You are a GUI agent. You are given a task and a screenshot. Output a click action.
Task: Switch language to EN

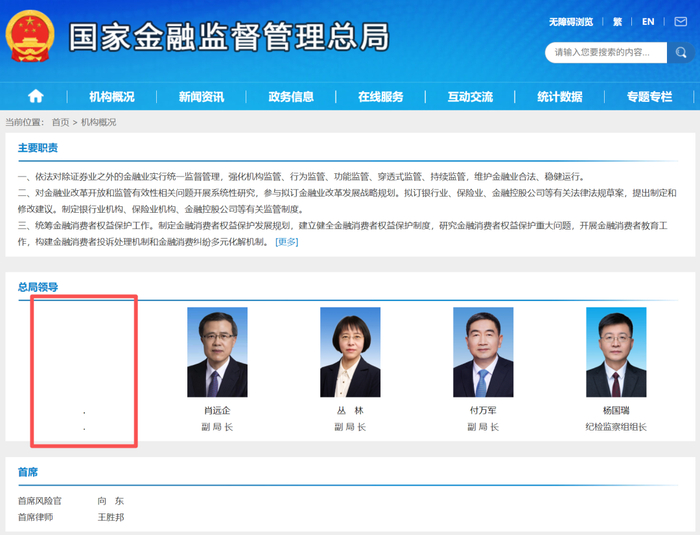tap(648, 22)
